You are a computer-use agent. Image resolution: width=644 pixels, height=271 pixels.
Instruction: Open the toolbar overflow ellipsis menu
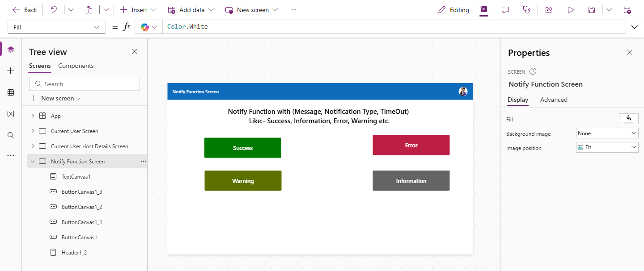tap(294, 10)
